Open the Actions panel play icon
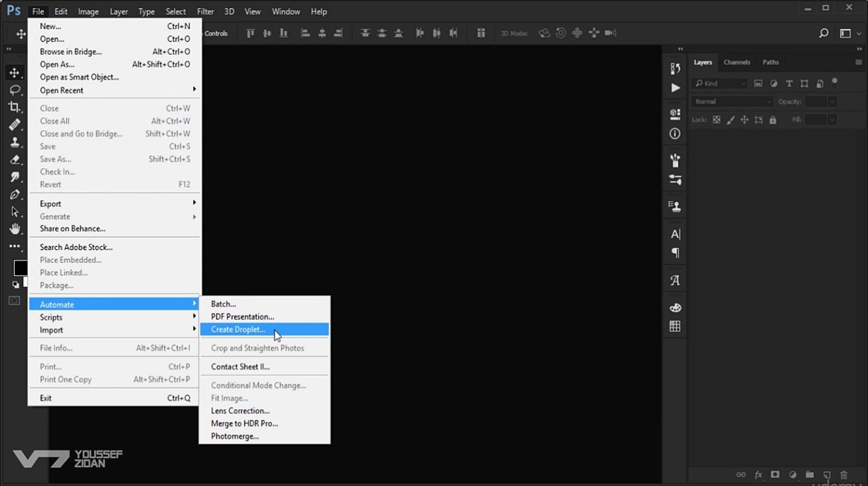The height and width of the screenshot is (486, 868). [x=675, y=88]
